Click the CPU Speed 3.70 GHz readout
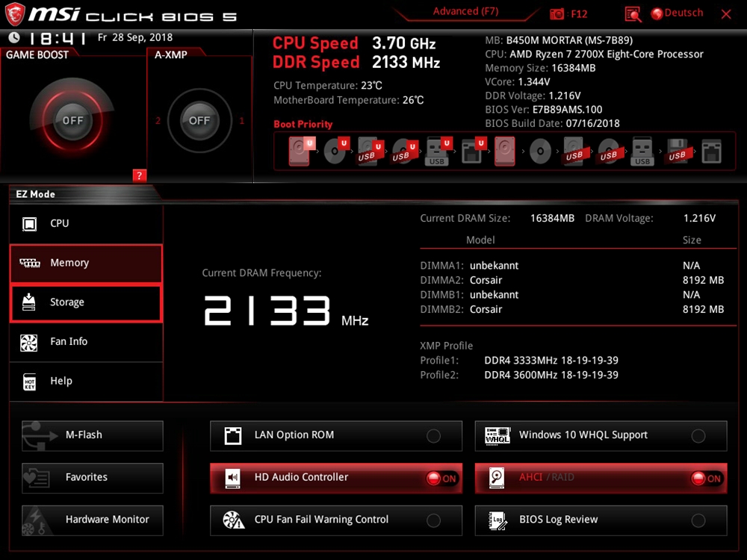 354,43
